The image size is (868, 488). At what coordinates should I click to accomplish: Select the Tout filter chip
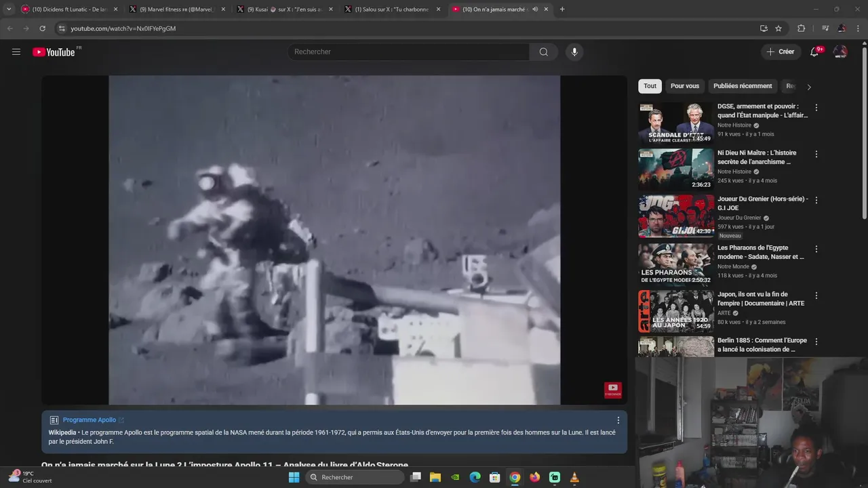pyautogui.click(x=650, y=86)
